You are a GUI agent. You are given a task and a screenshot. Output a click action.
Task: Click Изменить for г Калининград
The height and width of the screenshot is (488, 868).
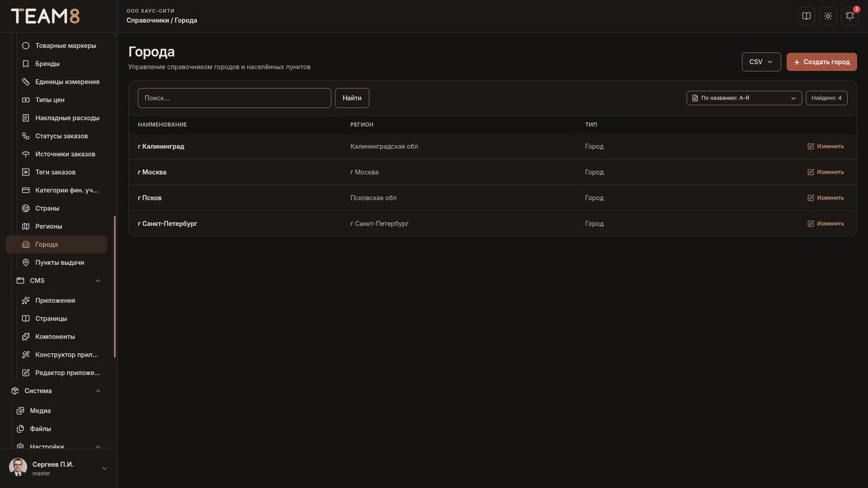click(826, 146)
